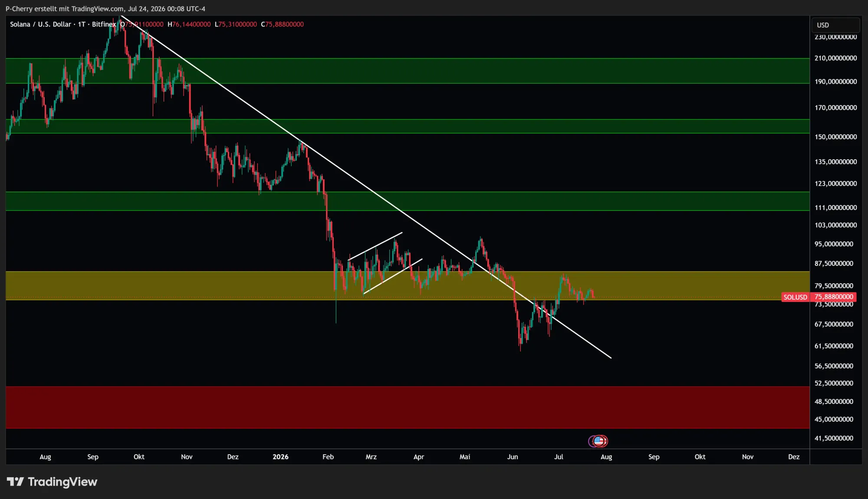Click the 1T interval in chart title

(x=82, y=24)
